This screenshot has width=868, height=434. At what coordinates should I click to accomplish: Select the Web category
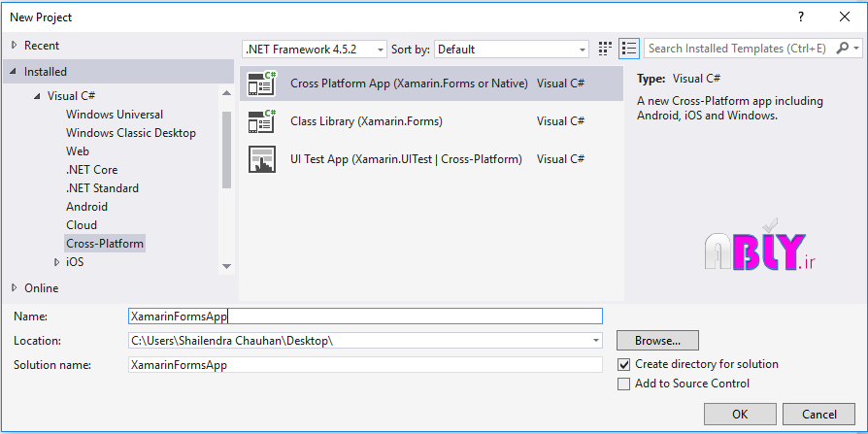(x=78, y=151)
